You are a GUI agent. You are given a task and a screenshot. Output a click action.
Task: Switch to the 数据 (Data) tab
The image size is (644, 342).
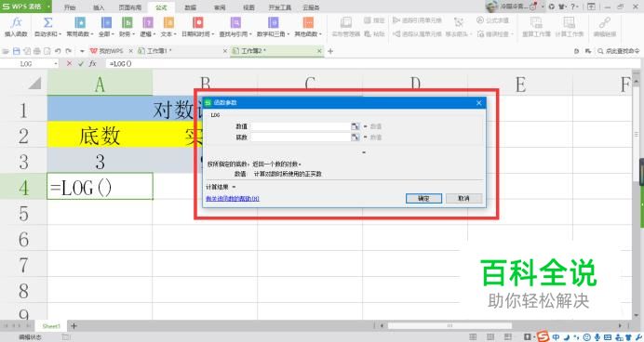[190, 7]
